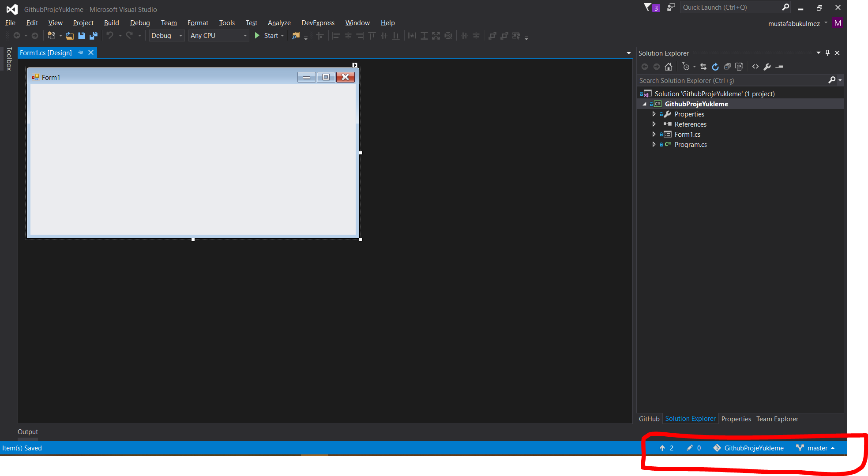
Task: Switch to the Team Explorer tab
Action: [777, 419]
